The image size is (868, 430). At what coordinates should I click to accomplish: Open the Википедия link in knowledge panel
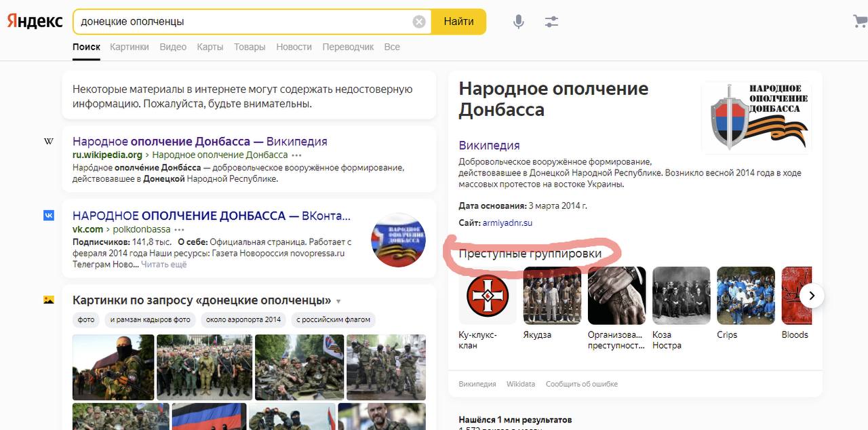click(x=489, y=145)
